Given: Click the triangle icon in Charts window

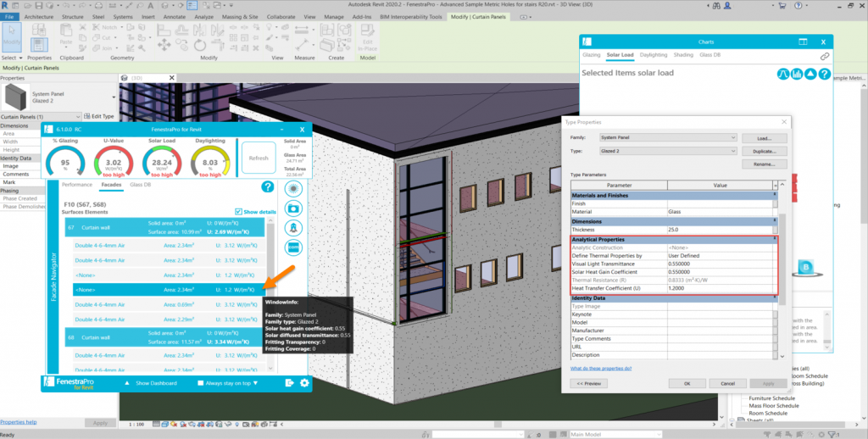Looking at the screenshot, I should click(810, 74).
